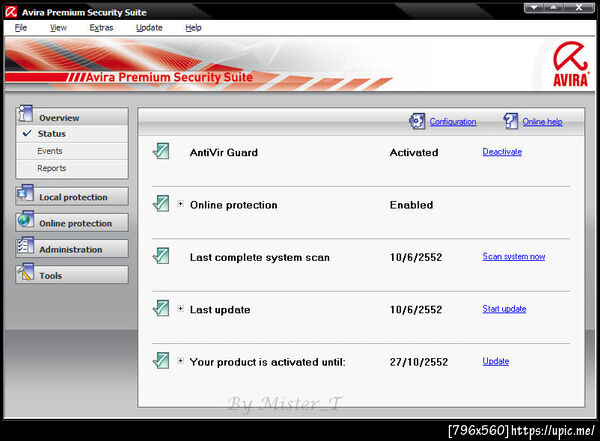Select Reports in the Overview list
The height and width of the screenshot is (441, 600).
tap(72, 168)
